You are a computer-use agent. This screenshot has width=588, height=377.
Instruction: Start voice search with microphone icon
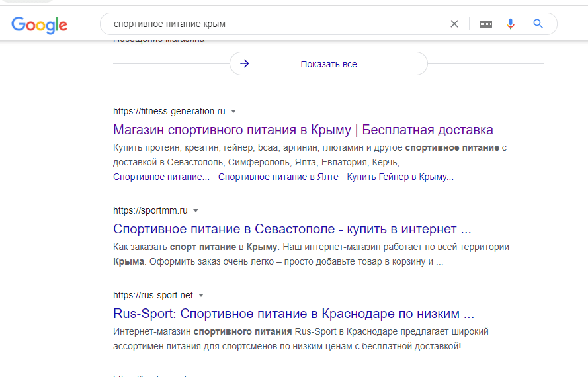pyautogui.click(x=511, y=24)
